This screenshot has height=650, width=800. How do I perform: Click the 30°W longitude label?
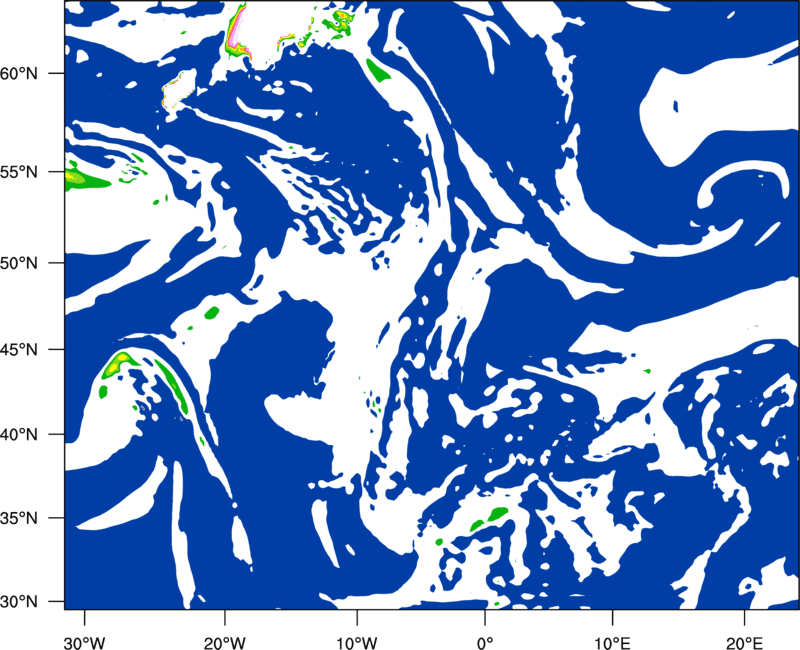(x=84, y=643)
